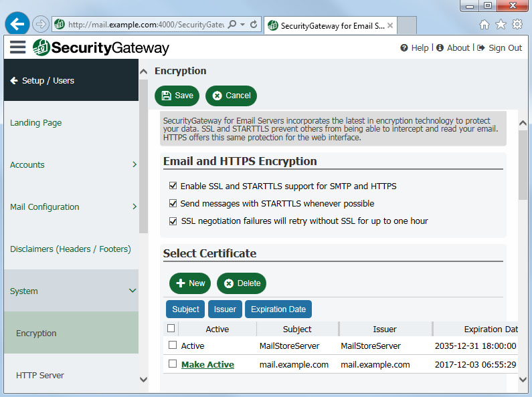532x397 pixels.
Task: Toggle the hamburger menu icon
Action: (x=17, y=47)
